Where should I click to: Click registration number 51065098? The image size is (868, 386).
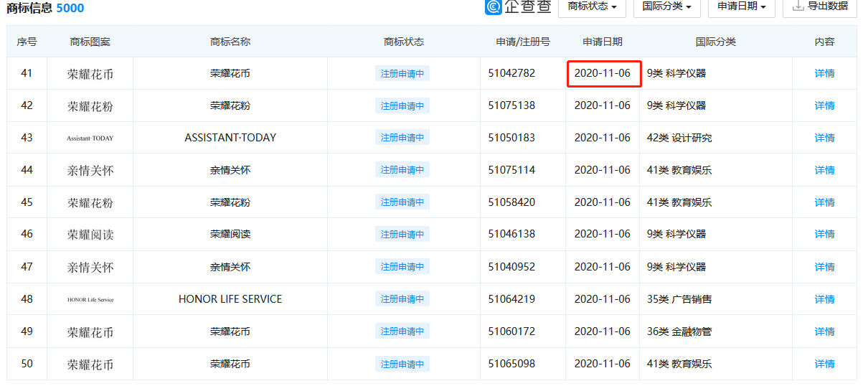coord(511,364)
